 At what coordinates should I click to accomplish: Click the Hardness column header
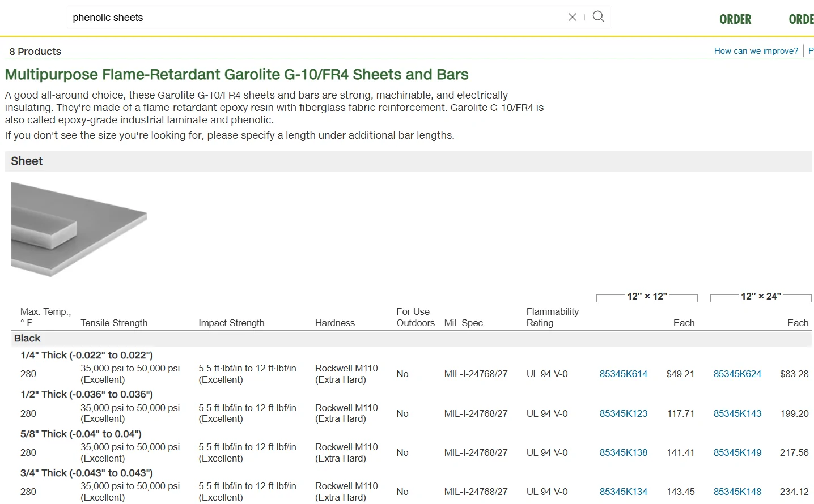pyautogui.click(x=335, y=323)
